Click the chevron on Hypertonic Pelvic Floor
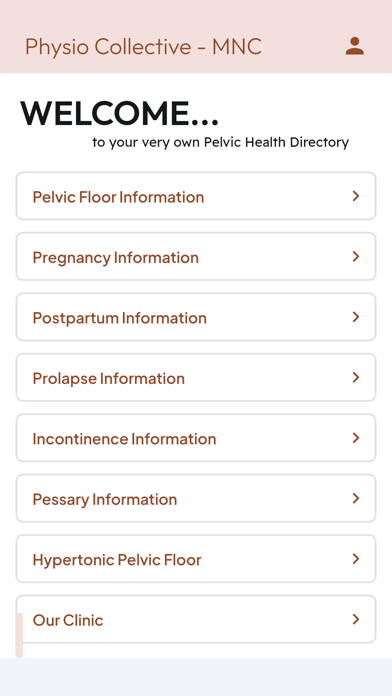The image size is (392, 696). click(x=356, y=559)
